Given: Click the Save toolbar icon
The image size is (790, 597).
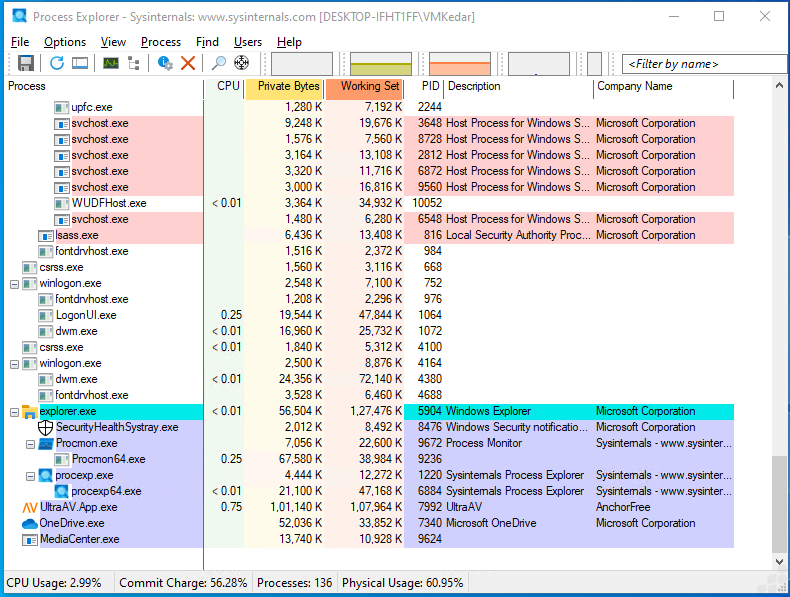Looking at the screenshot, I should (x=26, y=63).
